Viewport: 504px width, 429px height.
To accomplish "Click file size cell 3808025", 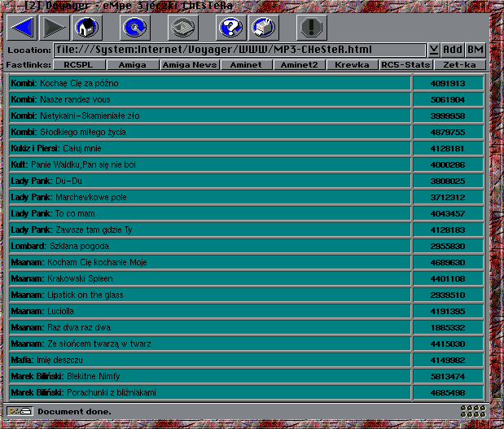I will [448, 181].
